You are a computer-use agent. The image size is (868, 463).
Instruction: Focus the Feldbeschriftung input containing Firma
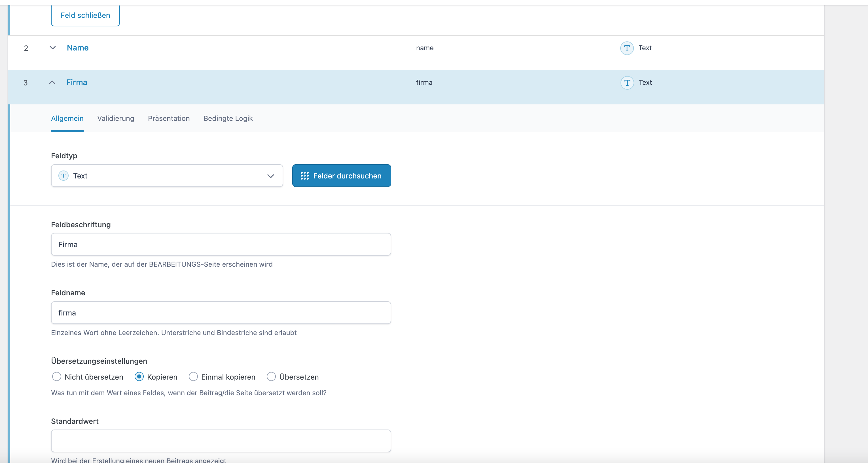(221, 245)
